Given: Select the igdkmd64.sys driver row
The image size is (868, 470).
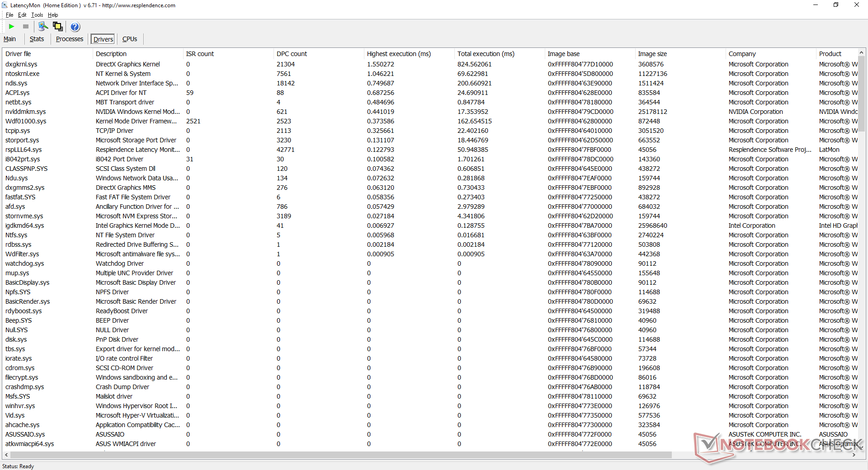Looking at the screenshot, I should (x=430, y=226).
